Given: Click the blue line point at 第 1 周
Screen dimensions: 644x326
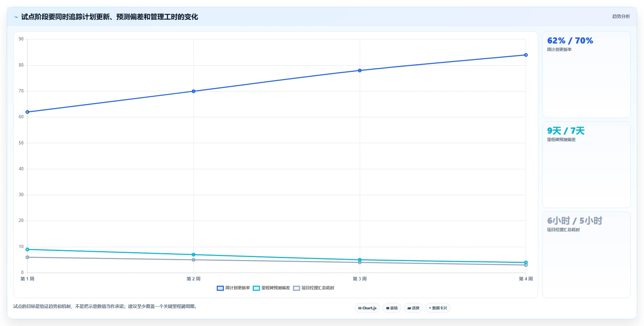Looking at the screenshot, I should [27, 112].
